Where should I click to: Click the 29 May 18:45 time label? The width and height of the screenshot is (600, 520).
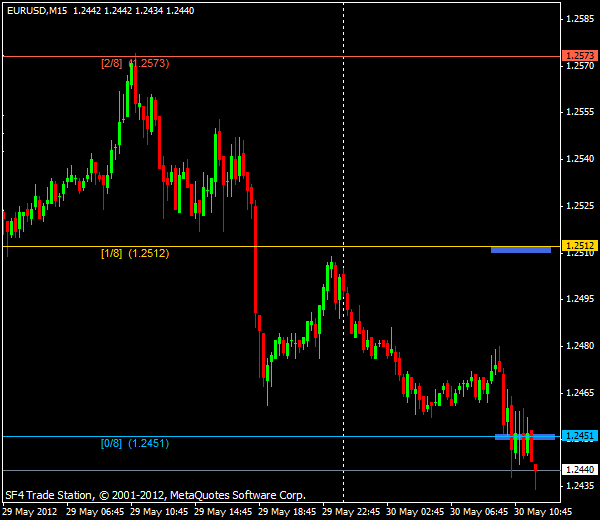pos(287,512)
